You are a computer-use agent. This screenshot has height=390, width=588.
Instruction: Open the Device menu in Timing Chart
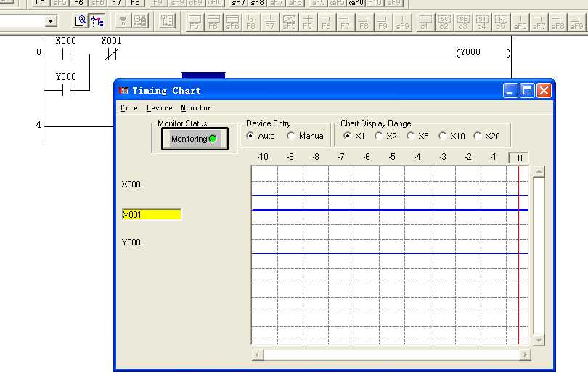coord(159,107)
